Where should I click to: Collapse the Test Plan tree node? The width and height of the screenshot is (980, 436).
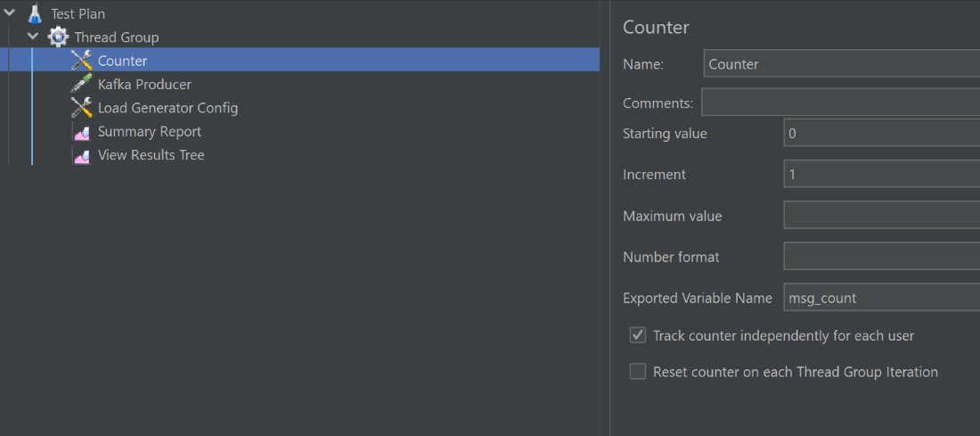click(10, 14)
